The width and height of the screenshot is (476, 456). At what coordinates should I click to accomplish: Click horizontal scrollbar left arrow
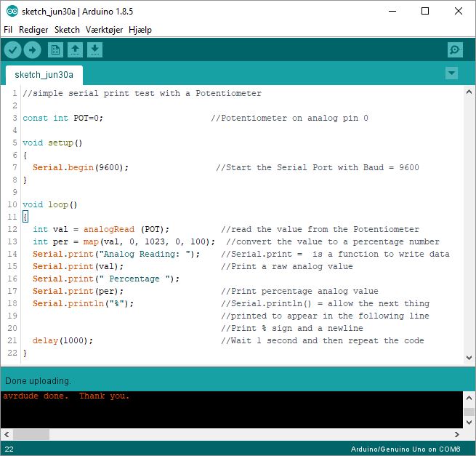pyautogui.click(x=7, y=435)
